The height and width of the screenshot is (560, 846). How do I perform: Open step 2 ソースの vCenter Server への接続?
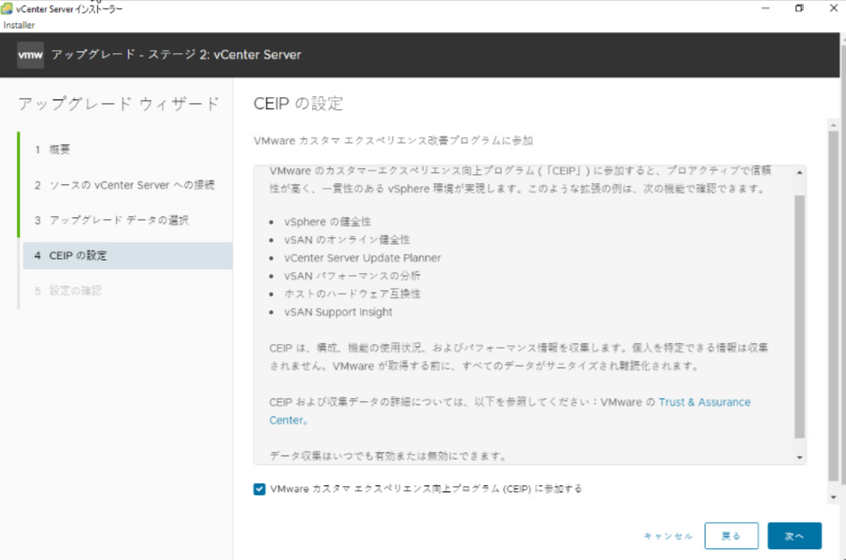127,185
